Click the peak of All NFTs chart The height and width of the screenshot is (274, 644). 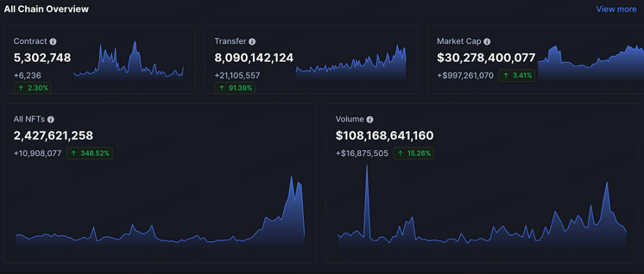291,177
